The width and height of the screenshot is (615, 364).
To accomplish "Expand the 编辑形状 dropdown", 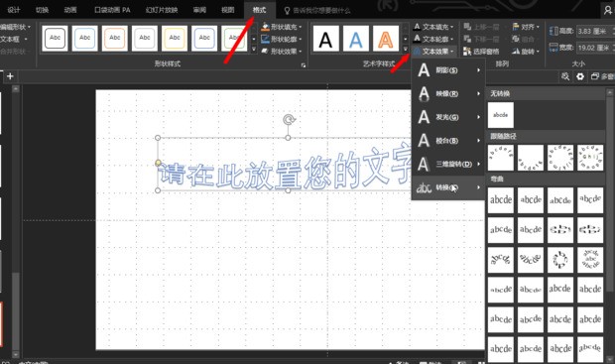I will (15, 27).
